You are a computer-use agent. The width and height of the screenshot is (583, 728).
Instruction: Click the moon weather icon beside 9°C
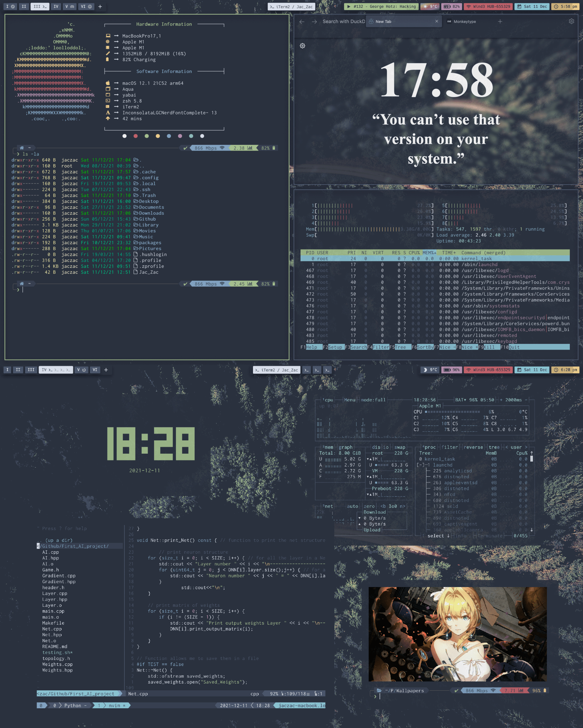(425, 370)
